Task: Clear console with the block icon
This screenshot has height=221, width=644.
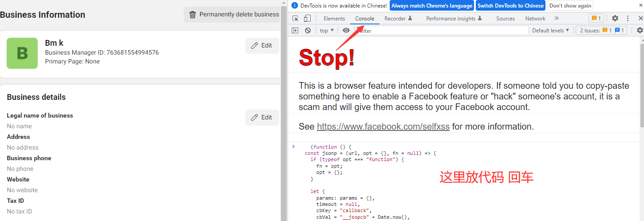Action: click(308, 31)
